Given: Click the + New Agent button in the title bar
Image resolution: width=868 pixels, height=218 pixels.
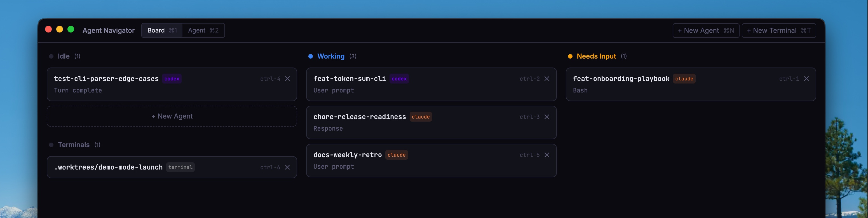Looking at the screenshot, I should pos(706,30).
